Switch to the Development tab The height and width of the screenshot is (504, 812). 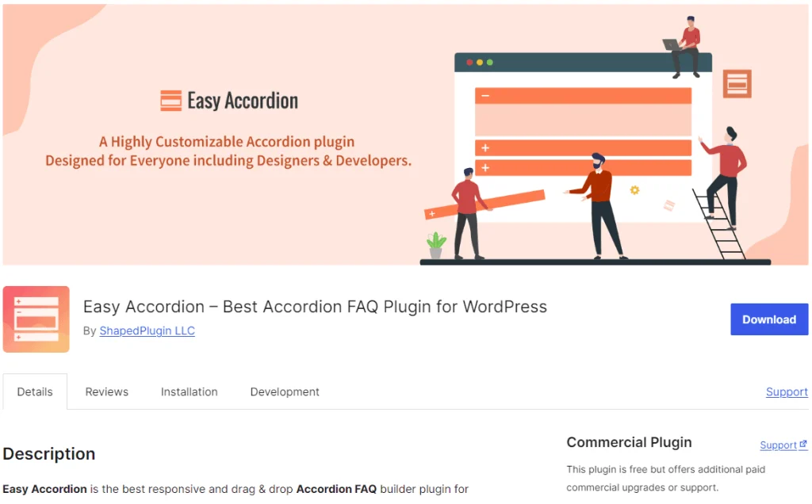pos(284,391)
